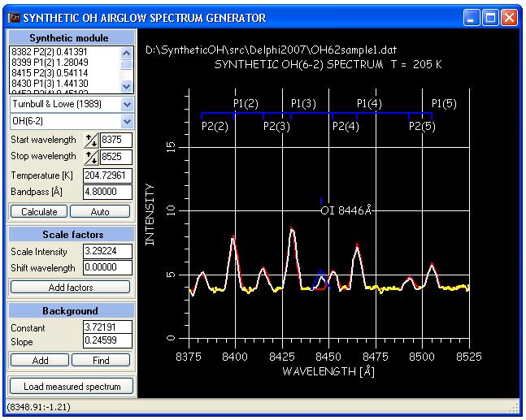Minimize the spectrum generator window
Viewport: 526px width, 420px height.
pos(472,17)
